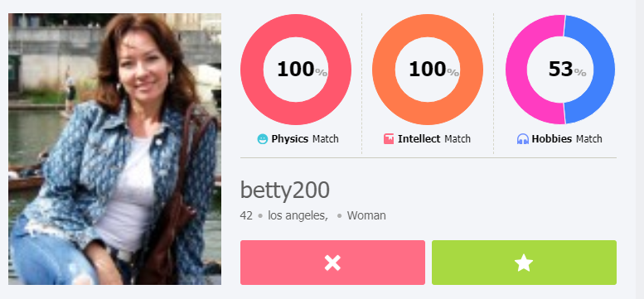Image resolution: width=644 pixels, height=299 pixels.
Task: Click the smiley face Physics icon
Action: pos(263,139)
